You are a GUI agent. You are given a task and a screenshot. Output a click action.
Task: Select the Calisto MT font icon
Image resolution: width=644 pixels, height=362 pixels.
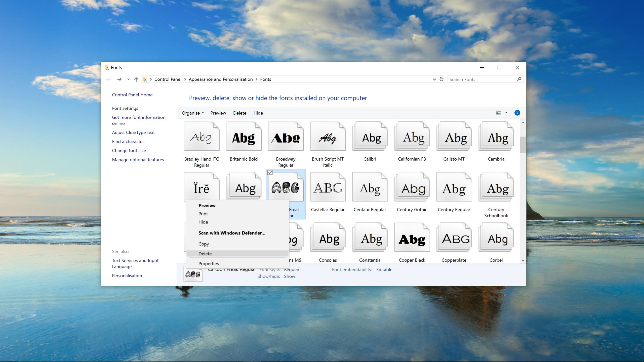pos(454,137)
